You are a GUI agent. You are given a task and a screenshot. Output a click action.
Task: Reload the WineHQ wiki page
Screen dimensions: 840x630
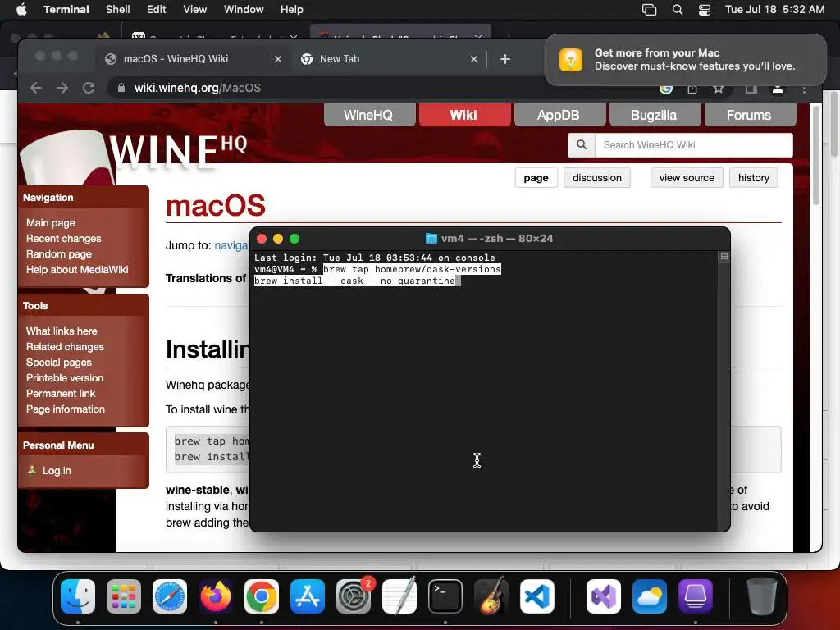(89, 88)
